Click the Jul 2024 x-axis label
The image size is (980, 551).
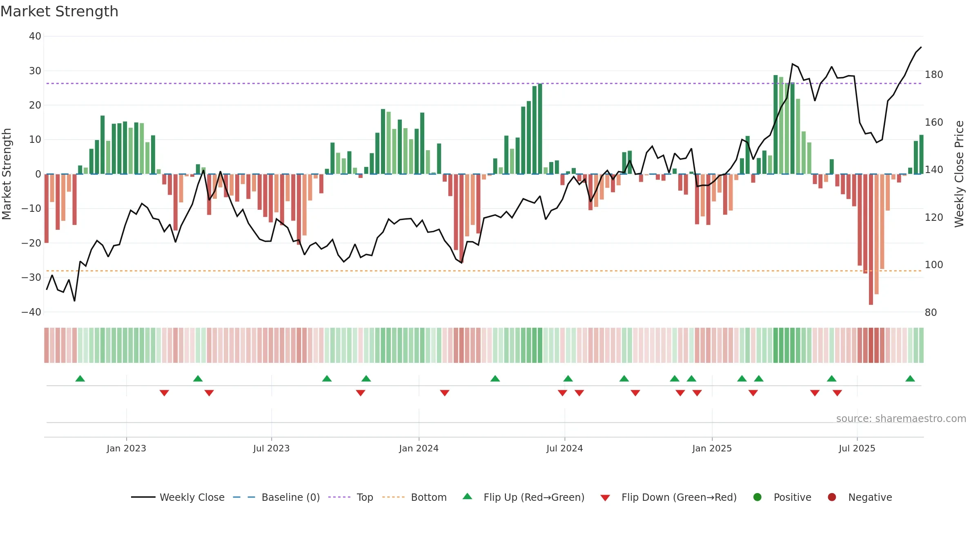564,448
